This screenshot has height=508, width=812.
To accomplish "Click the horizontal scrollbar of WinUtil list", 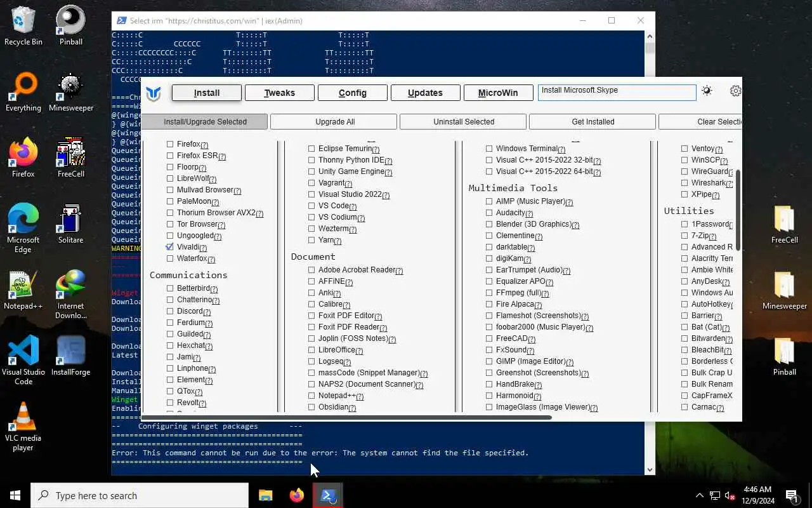I will (346, 417).
